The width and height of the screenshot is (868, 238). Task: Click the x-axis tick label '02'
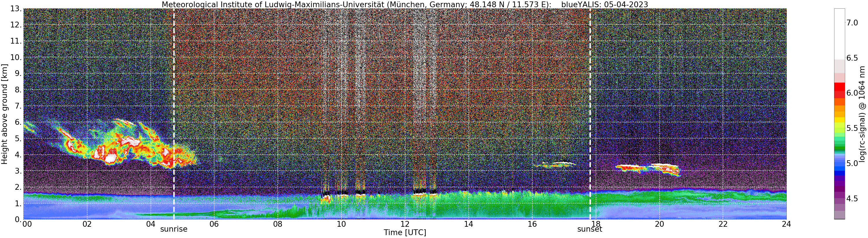click(x=87, y=224)
